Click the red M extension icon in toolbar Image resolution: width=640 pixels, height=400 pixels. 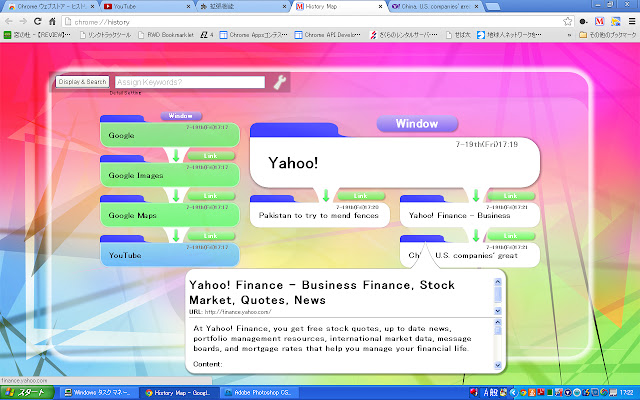tap(599, 22)
